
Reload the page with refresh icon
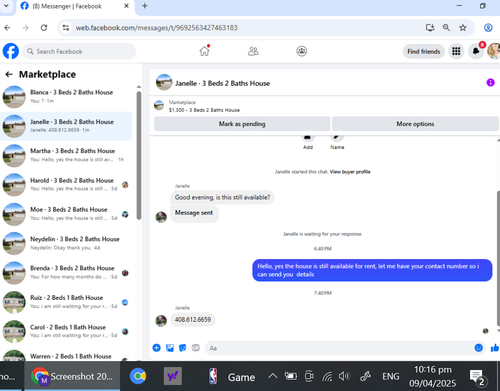44,28
